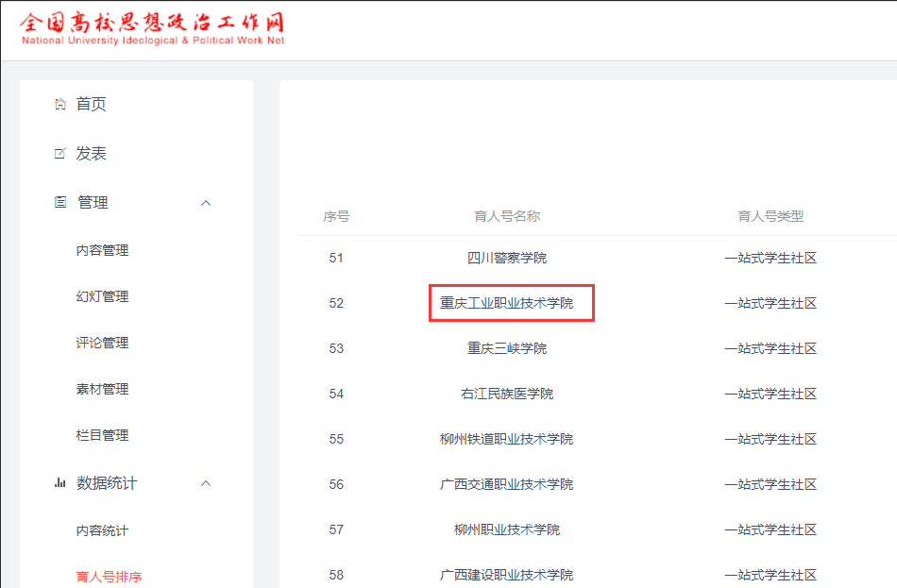Select 柳州铁道职业技术学院 entry
The image size is (897, 588).
(507, 439)
